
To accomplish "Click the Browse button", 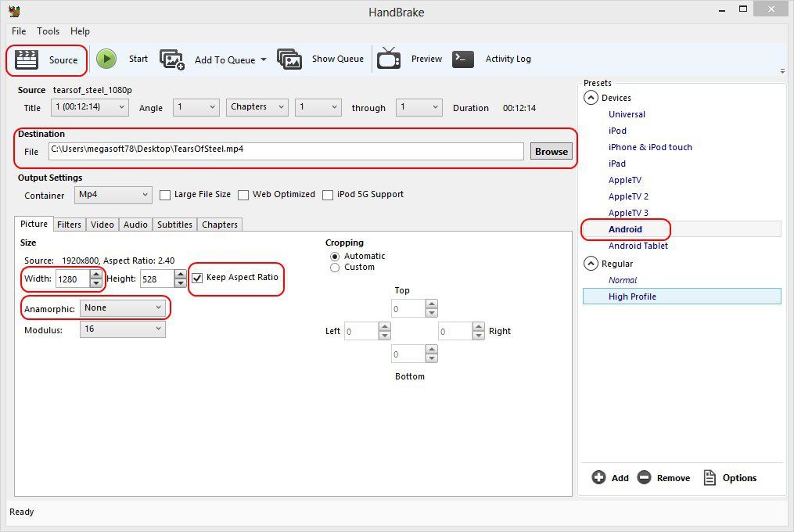I will (x=551, y=152).
